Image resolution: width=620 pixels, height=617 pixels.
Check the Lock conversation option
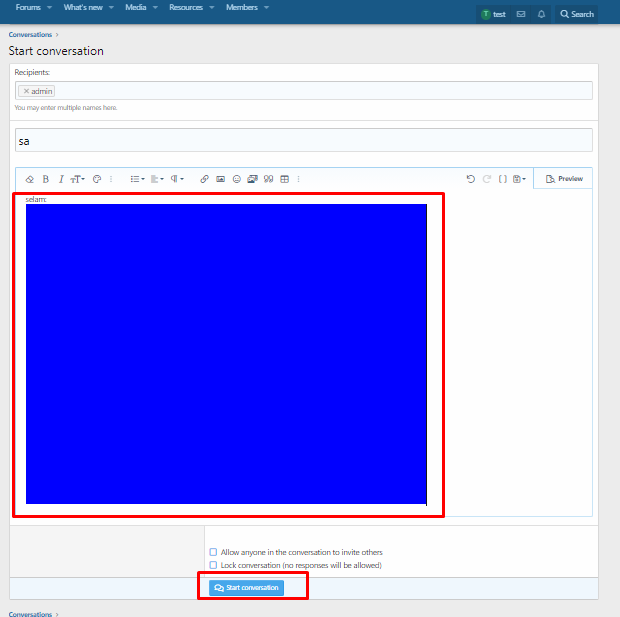coord(213,565)
